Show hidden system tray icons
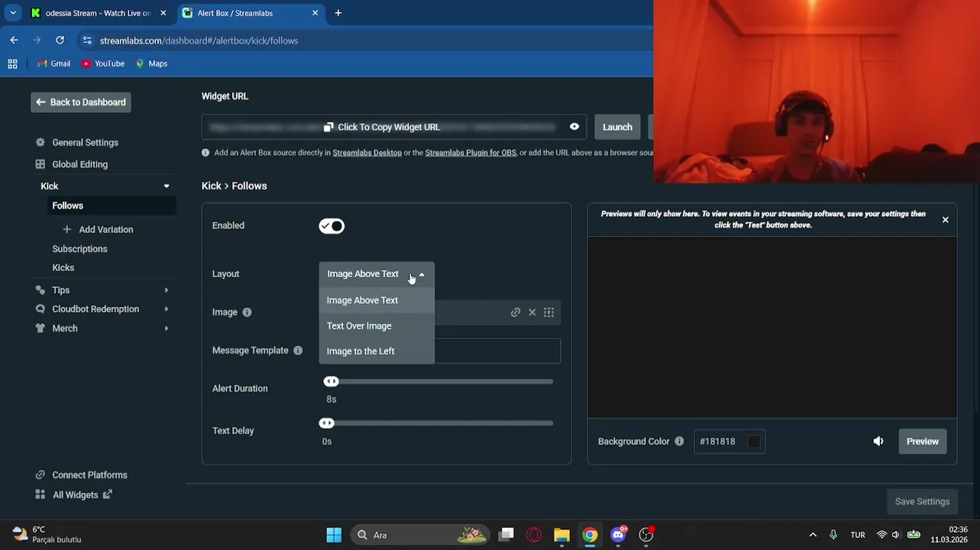 click(813, 535)
